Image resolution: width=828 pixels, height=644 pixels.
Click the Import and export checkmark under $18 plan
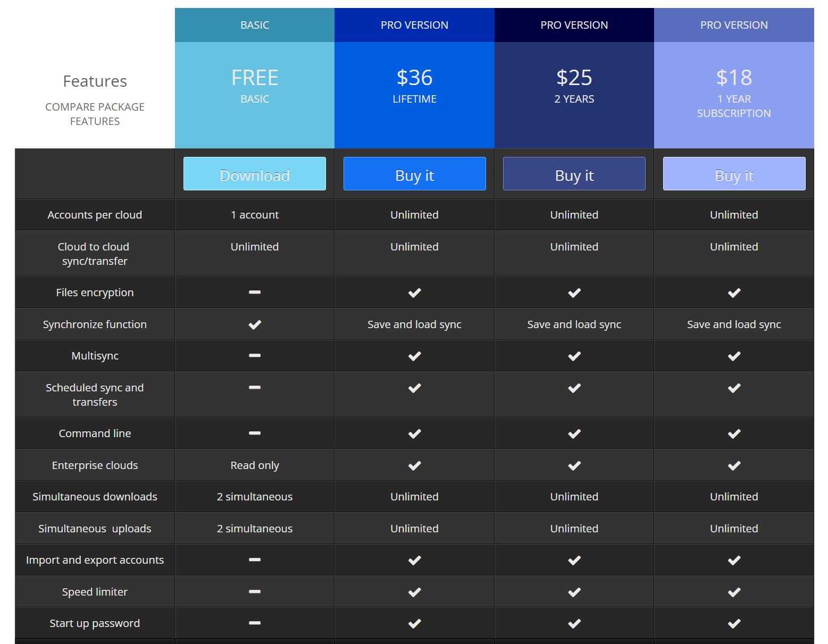pos(734,560)
